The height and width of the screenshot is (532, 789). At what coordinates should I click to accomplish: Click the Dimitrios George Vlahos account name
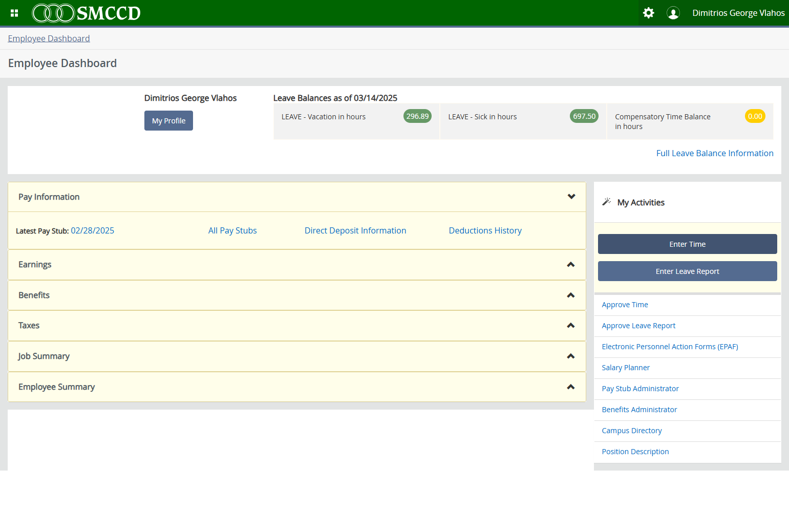pos(738,13)
